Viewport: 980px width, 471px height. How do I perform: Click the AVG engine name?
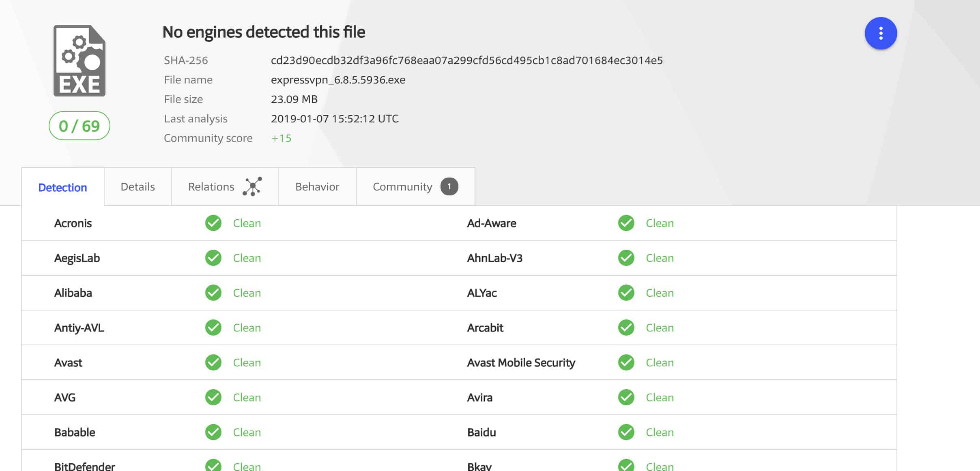(x=65, y=398)
